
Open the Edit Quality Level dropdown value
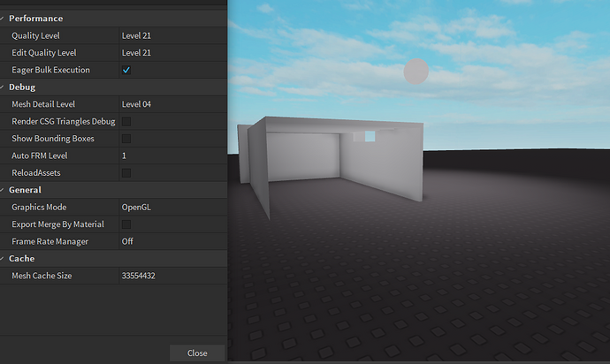click(173, 52)
